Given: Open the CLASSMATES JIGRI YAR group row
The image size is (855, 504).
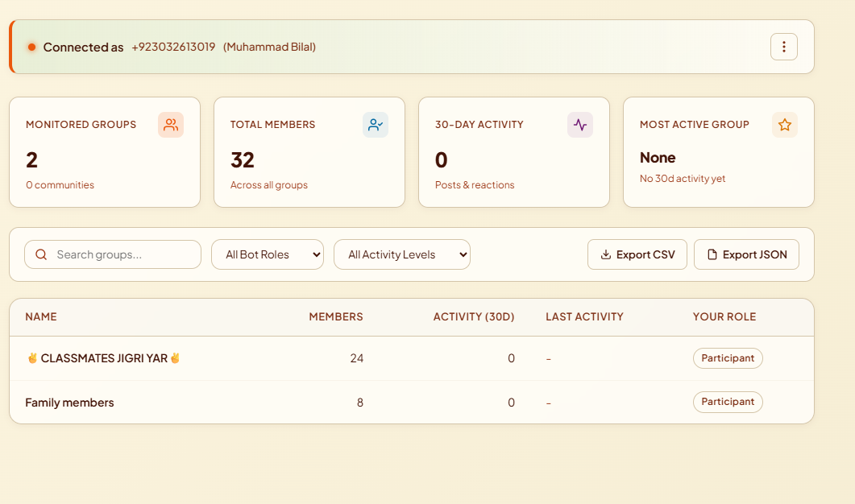Looking at the screenshot, I should point(412,358).
